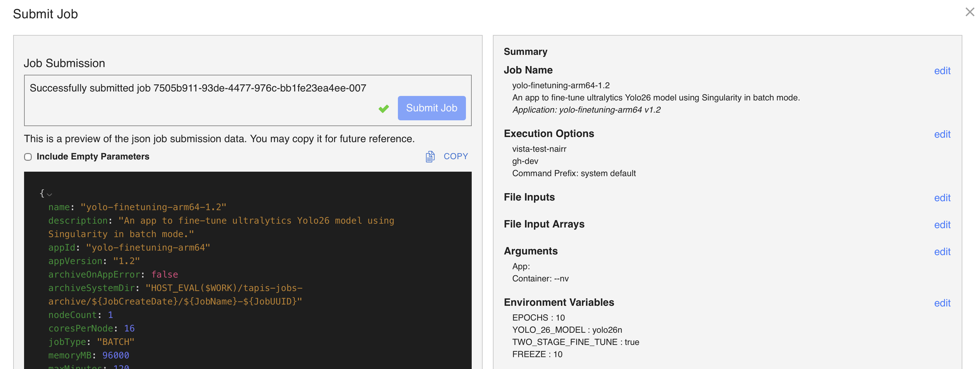
Task: Click the yolo-finetuning-arm64-1.2 job name in Summary
Action: tap(561, 86)
